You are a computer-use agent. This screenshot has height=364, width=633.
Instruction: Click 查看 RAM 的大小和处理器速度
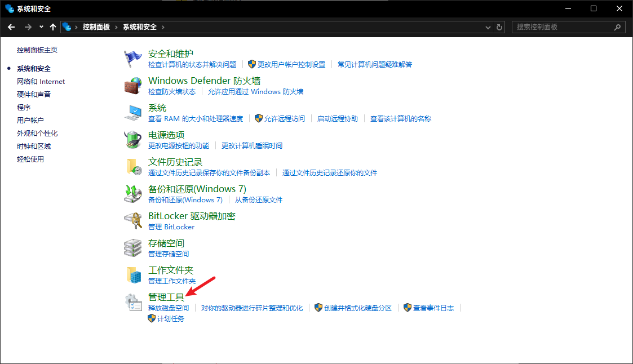[x=196, y=119]
